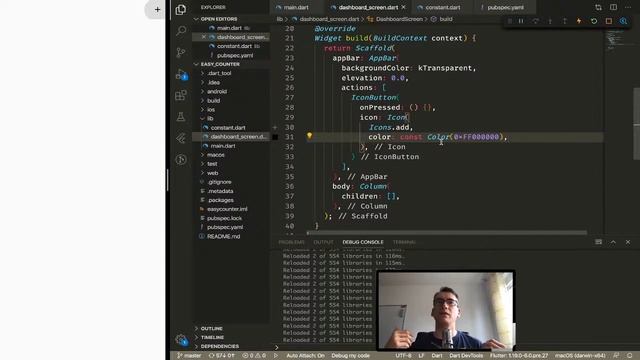This screenshot has height=360, width=640.
Task: Expand the build folder
Action: (x=213, y=100)
